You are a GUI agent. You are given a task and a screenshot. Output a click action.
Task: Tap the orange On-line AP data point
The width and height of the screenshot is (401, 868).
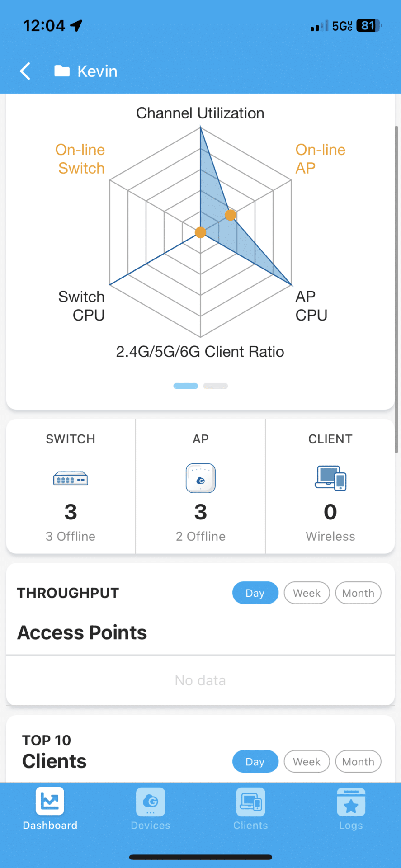231,215
